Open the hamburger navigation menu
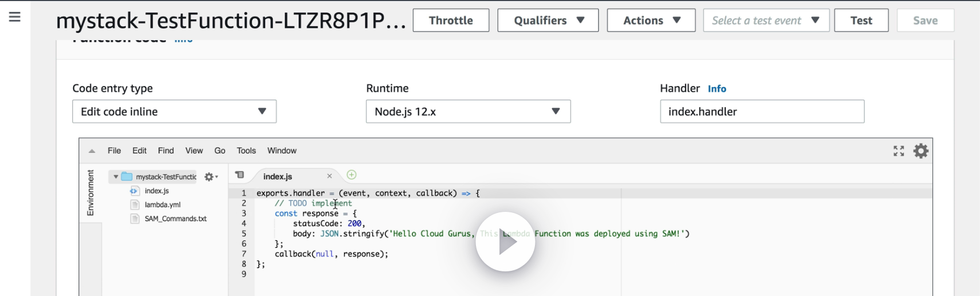Image resolution: width=980 pixels, height=296 pixels. pyautogui.click(x=15, y=17)
